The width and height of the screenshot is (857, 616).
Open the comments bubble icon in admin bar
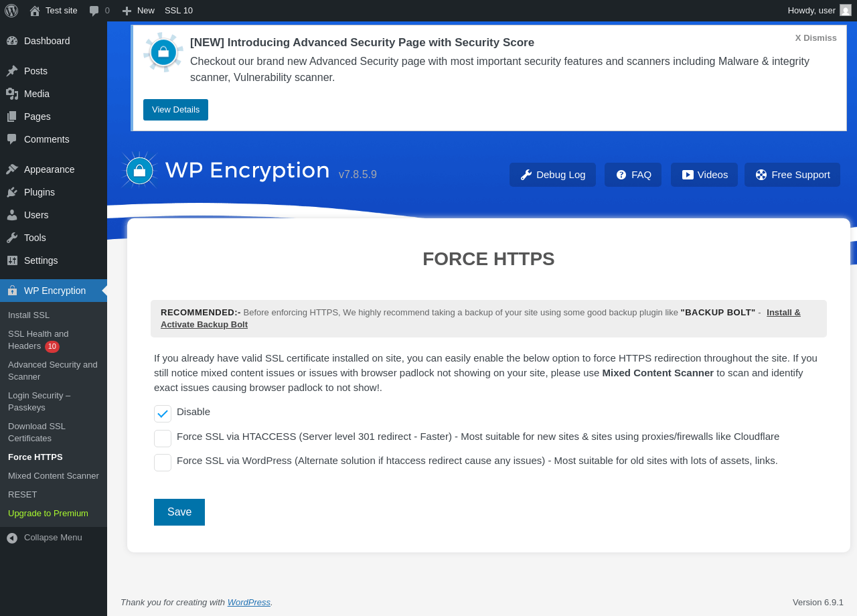[x=94, y=11]
